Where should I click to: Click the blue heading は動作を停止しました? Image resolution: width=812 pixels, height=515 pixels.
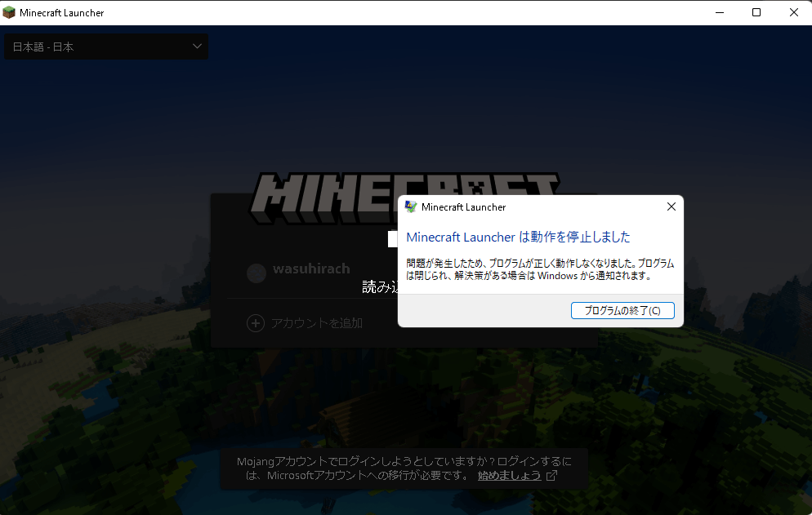coord(518,237)
